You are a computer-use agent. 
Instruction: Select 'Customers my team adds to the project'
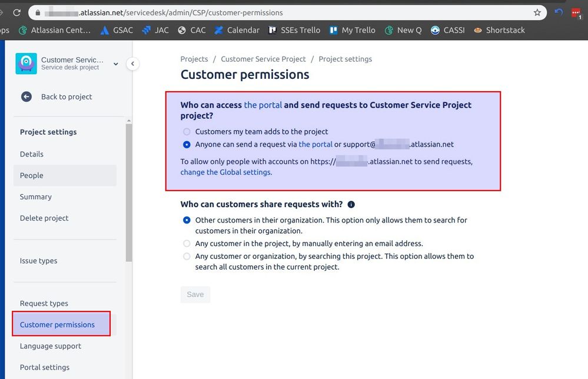click(187, 132)
